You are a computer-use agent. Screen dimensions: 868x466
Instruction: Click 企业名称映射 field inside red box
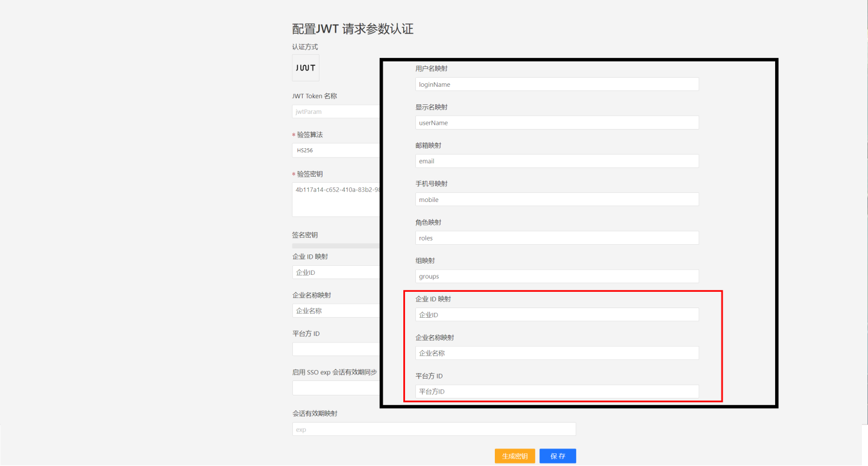point(557,353)
